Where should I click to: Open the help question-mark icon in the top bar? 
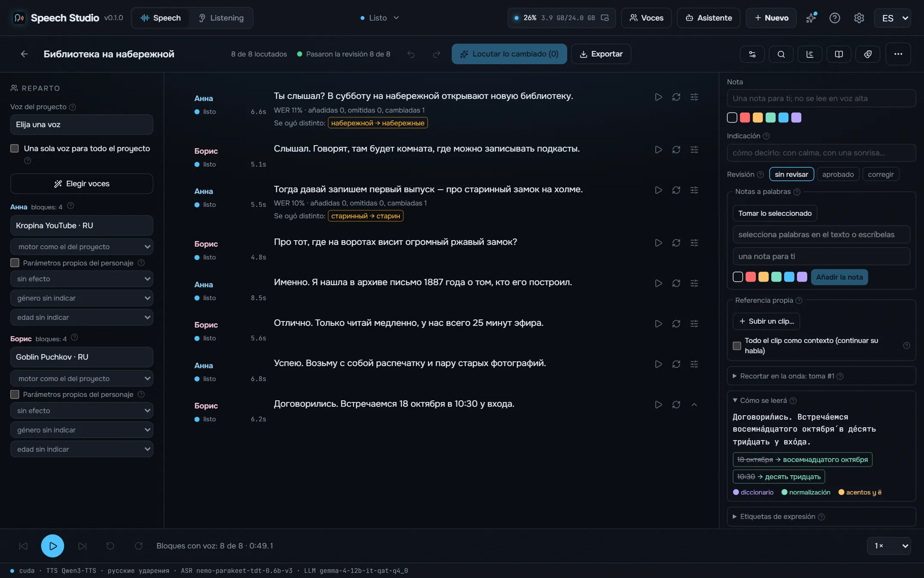835,18
